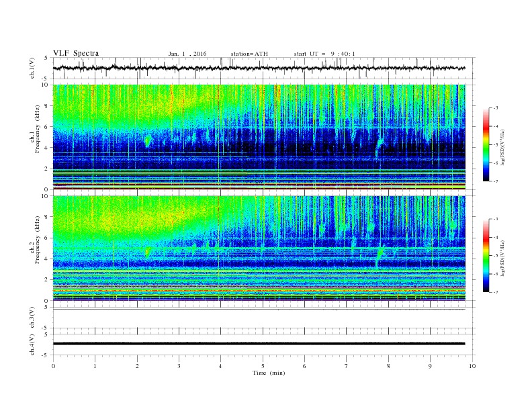This screenshot has height=411, width=532.
Task: Click time axis tick label "5"
Action: click(263, 366)
